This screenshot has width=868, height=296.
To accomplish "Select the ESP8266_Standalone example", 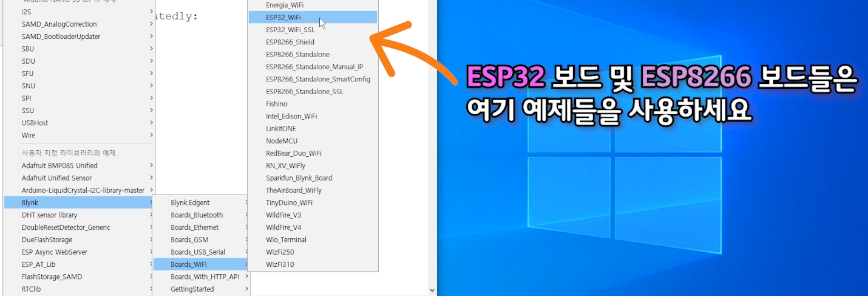I will pyautogui.click(x=313, y=55).
